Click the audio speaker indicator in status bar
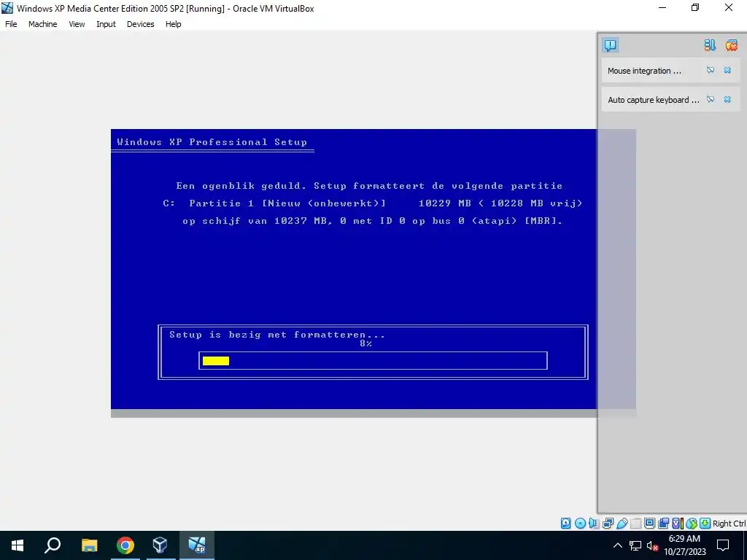 tap(594, 524)
